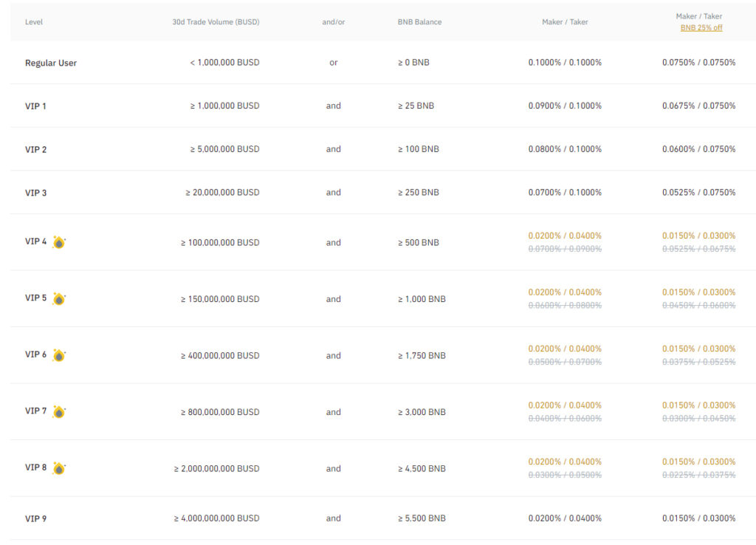Image resolution: width=756 pixels, height=545 pixels.
Task: Select the "VIP 8" level label
Action: pos(35,467)
